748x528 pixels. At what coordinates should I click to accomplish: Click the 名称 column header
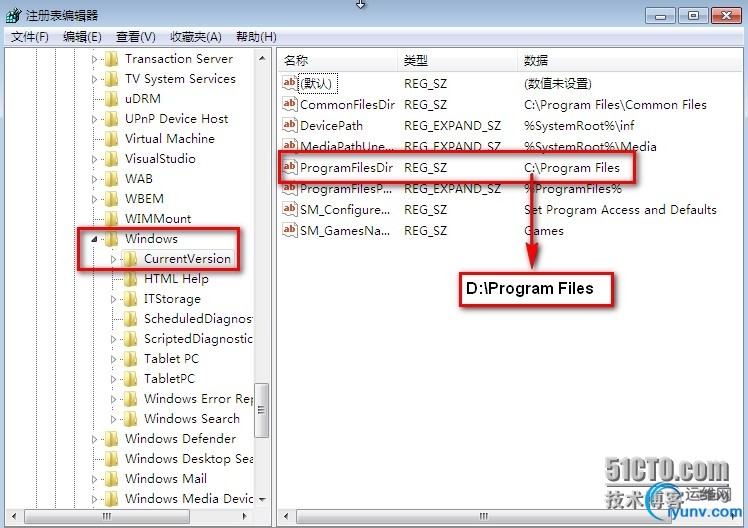(338, 61)
